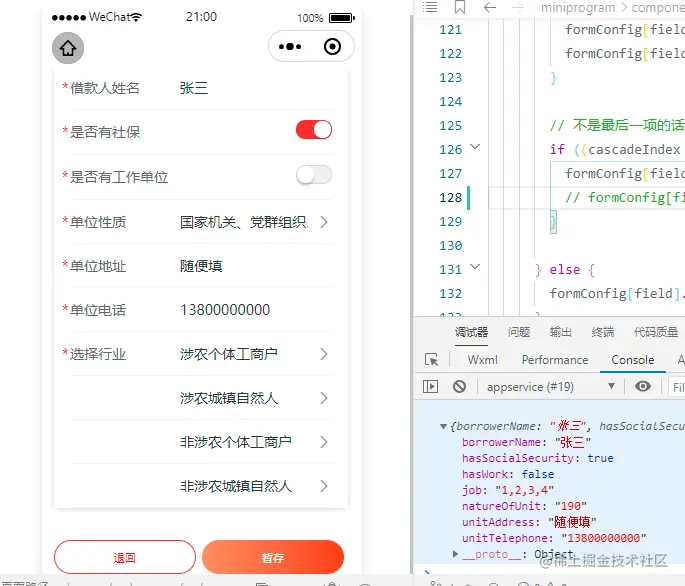685x586 pixels.
Task: Clear the console with the ban icon
Action: point(459,386)
